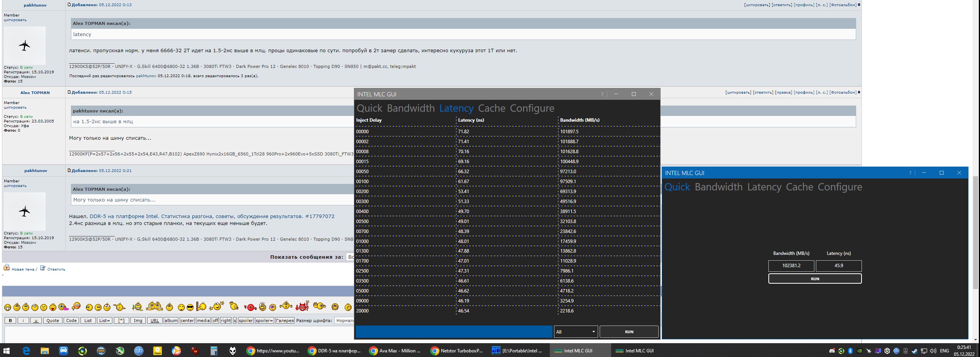Click the Bluetooth tray icon
980x357 pixels.
850,351
